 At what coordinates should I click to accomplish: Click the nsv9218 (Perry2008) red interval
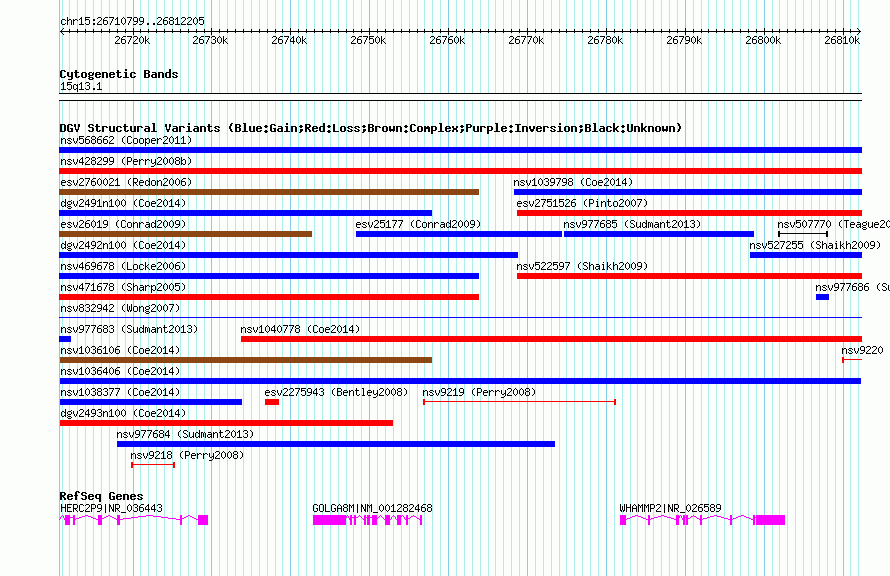pos(153,465)
